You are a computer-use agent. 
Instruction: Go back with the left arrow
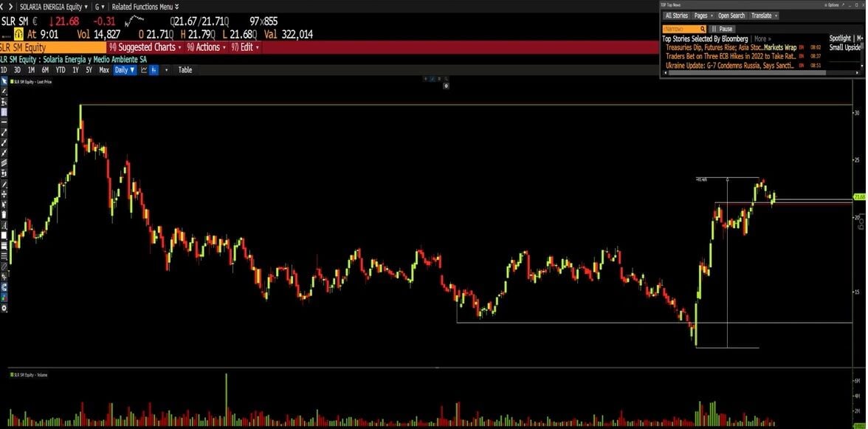click(x=3, y=7)
